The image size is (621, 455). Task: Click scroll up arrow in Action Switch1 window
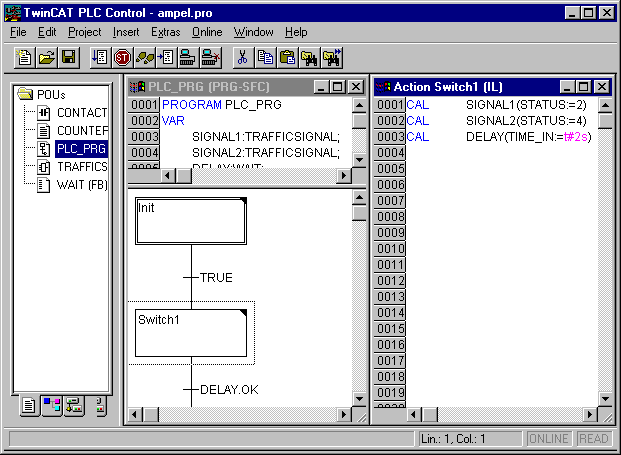605,105
